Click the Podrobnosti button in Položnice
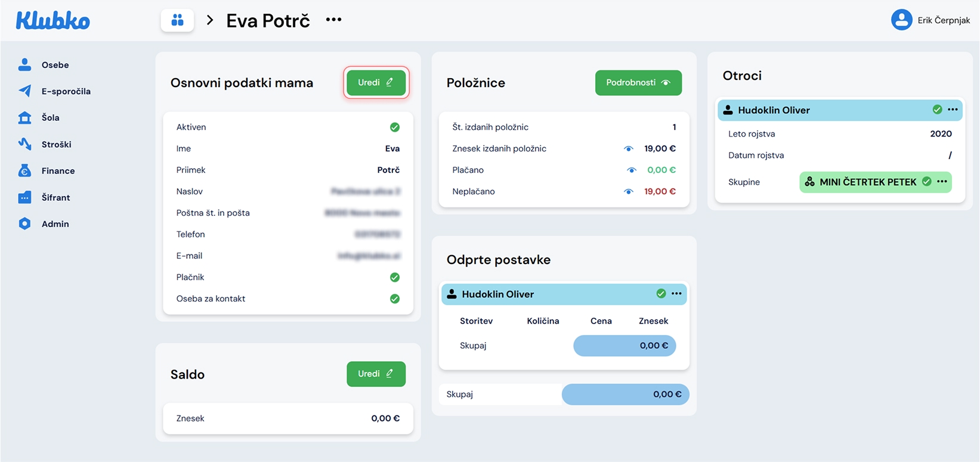The image size is (980, 462). pos(638,82)
